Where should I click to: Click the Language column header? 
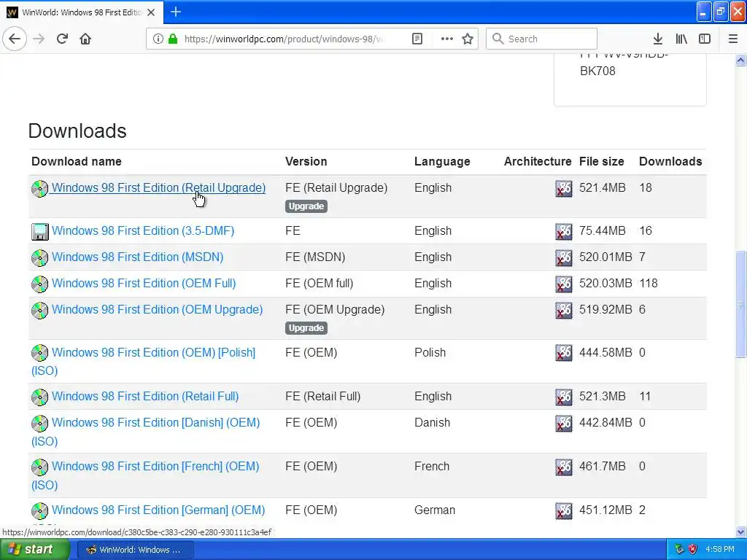click(442, 162)
